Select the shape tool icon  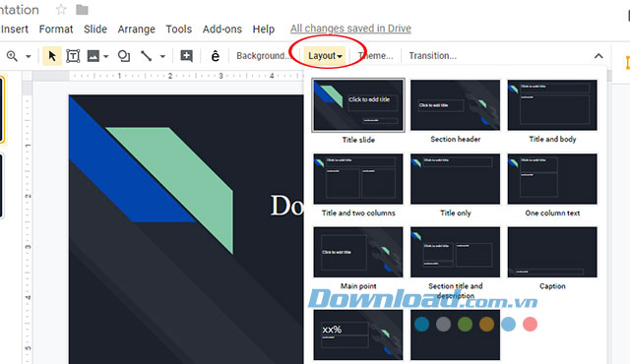click(x=124, y=56)
